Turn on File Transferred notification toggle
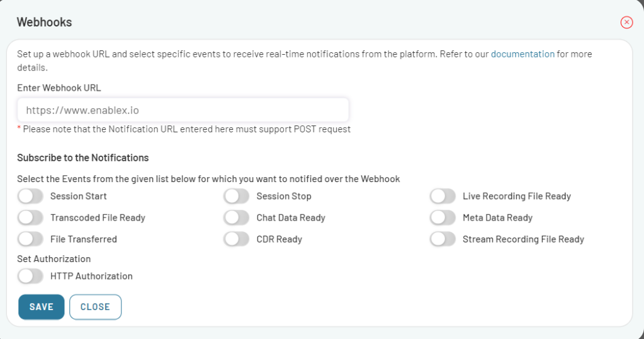The width and height of the screenshot is (644, 339). click(30, 239)
